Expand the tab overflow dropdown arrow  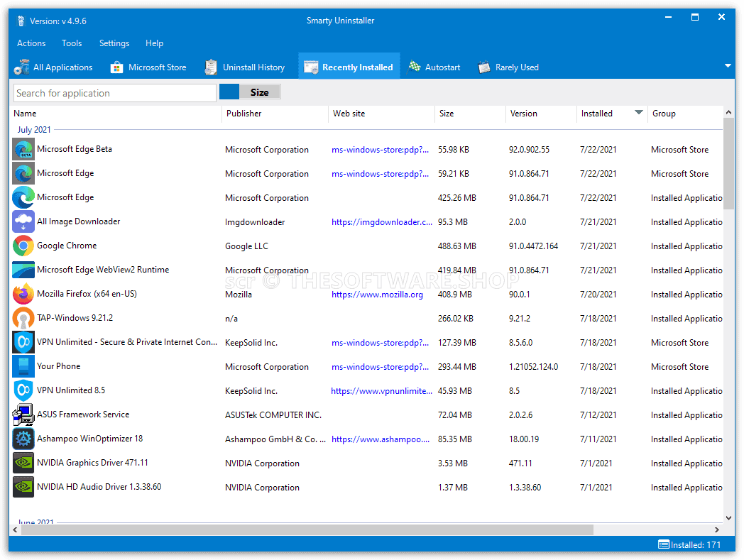click(728, 66)
